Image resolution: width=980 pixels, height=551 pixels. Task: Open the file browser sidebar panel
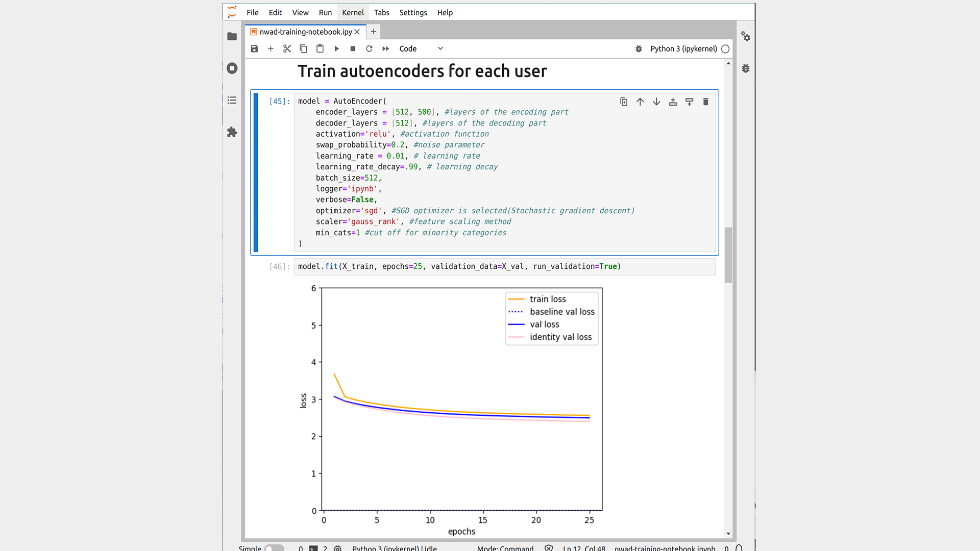232,36
